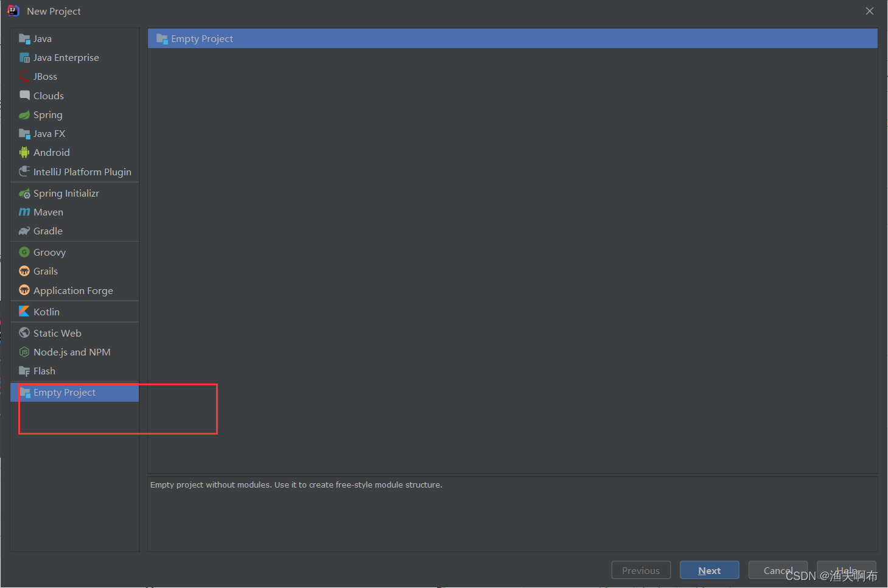Pick Static Web project type
The image size is (888, 588).
pos(75,333)
